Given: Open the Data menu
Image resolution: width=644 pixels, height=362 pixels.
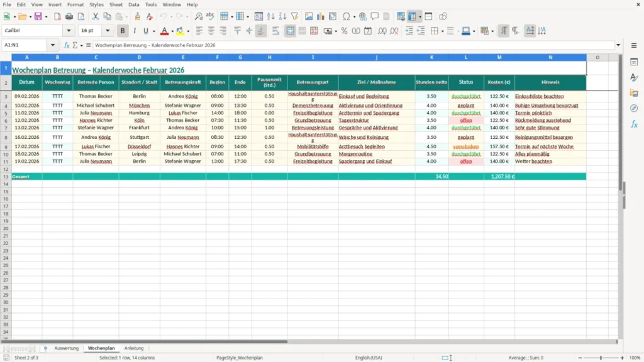Looking at the screenshot, I should (x=133, y=4).
